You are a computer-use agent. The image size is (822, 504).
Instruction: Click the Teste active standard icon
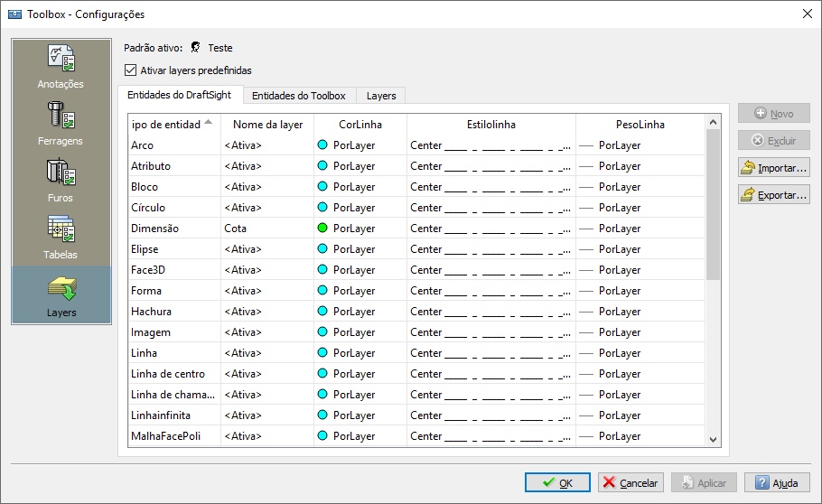tap(195, 48)
